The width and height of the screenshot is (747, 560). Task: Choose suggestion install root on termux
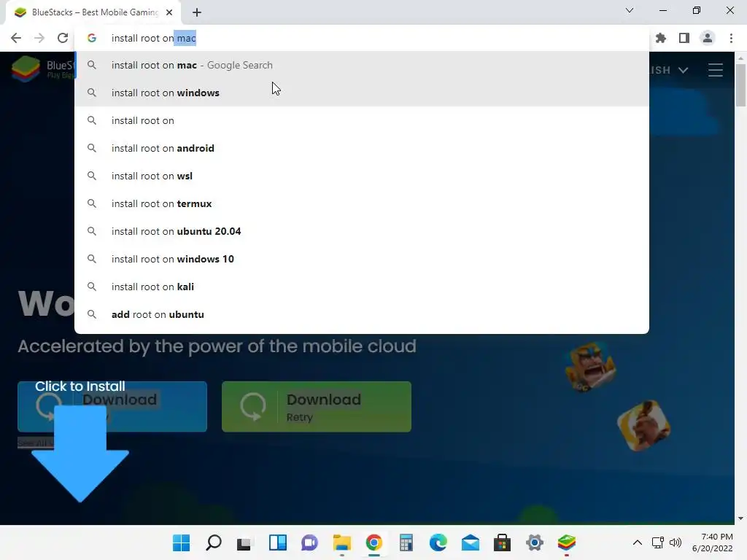click(362, 203)
